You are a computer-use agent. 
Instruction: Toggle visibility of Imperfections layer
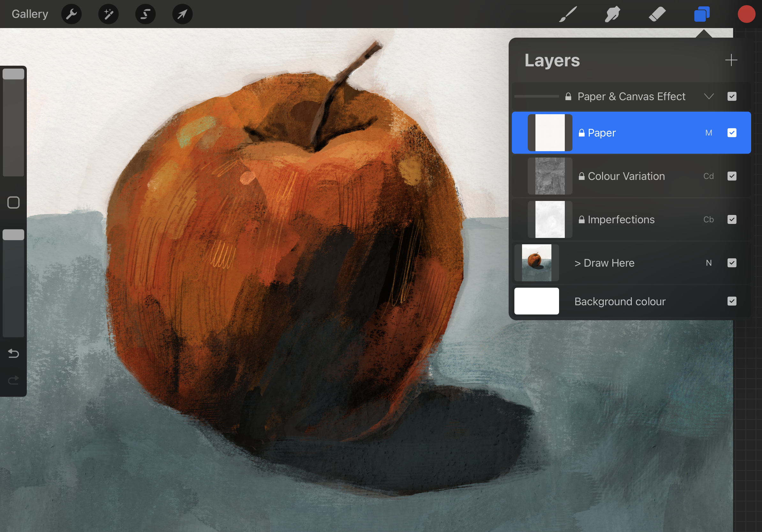point(732,219)
